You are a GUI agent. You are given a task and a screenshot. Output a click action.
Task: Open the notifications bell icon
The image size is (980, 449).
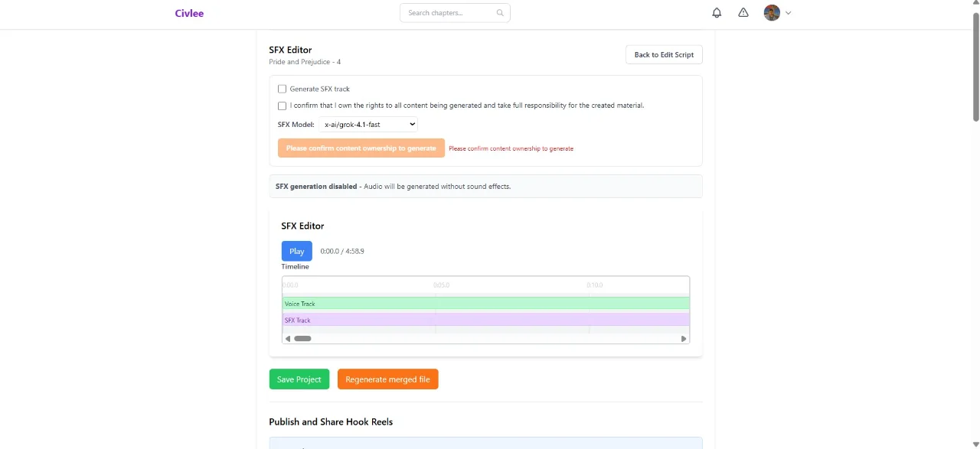click(x=717, y=13)
